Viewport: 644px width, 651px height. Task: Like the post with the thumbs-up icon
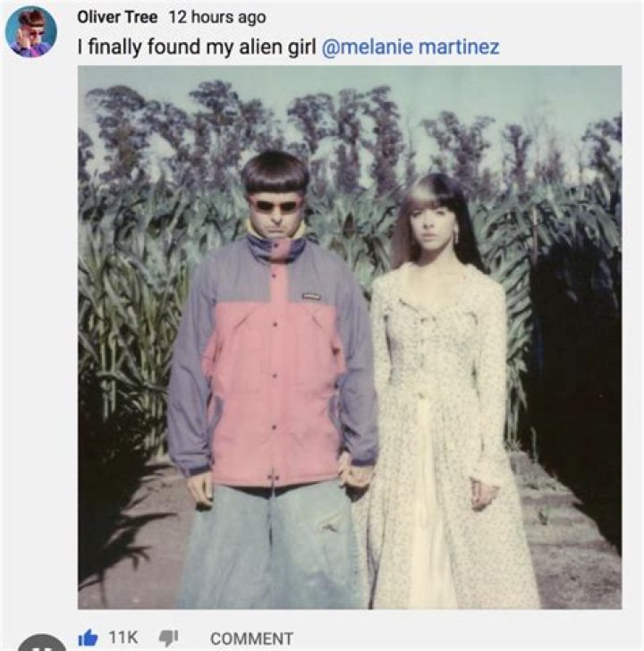coord(88,637)
